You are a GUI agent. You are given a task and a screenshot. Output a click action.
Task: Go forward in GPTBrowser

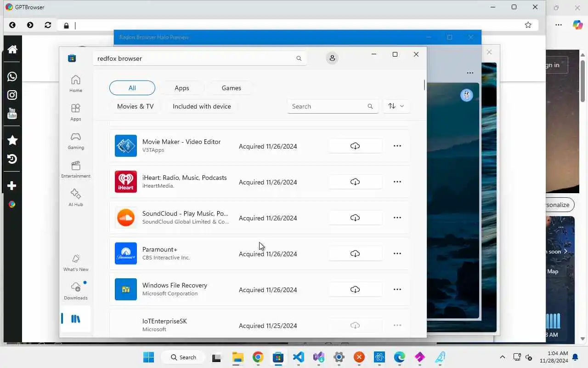point(30,25)
